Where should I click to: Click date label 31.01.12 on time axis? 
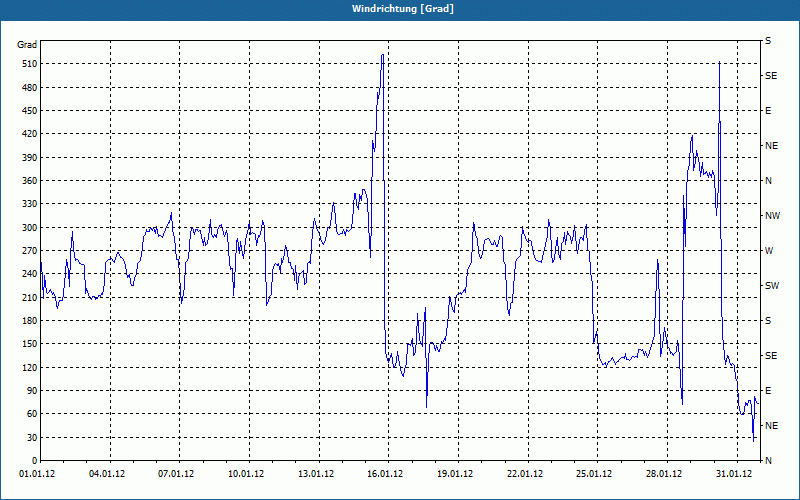734,474
